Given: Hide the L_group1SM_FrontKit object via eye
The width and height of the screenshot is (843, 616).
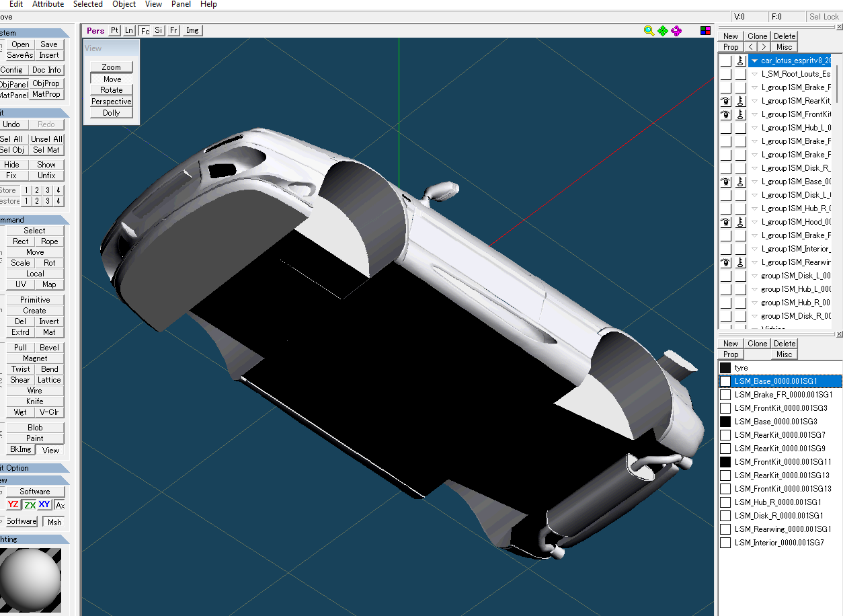Looking at the screenshot, I should click(725, 114).
